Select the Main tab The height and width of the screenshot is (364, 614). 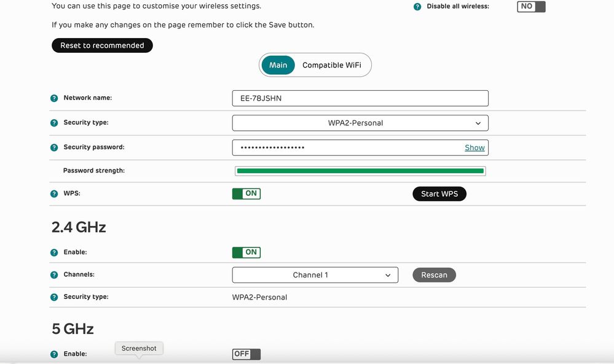click(x=278, y=65)
